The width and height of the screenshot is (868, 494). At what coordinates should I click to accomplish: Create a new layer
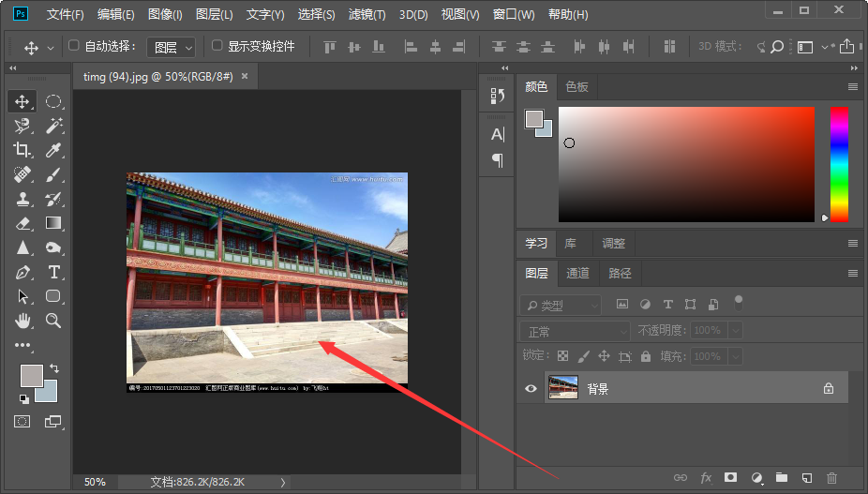[x=806, y=477]
